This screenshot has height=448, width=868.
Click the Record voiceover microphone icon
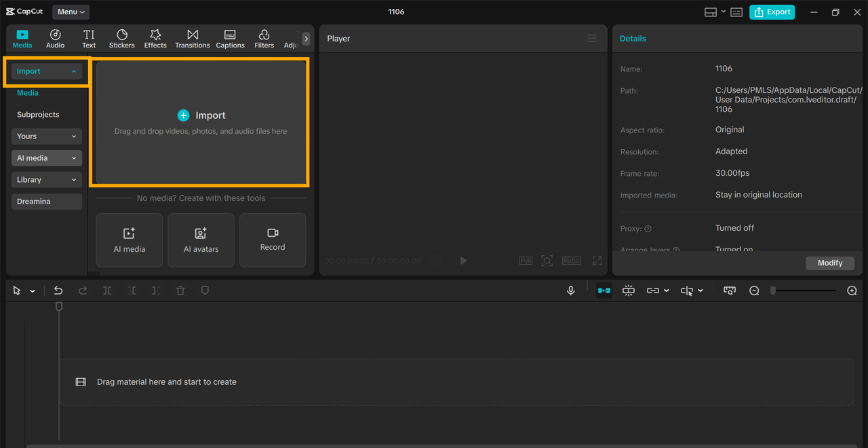pyautogui.click(x=571, y=291)
